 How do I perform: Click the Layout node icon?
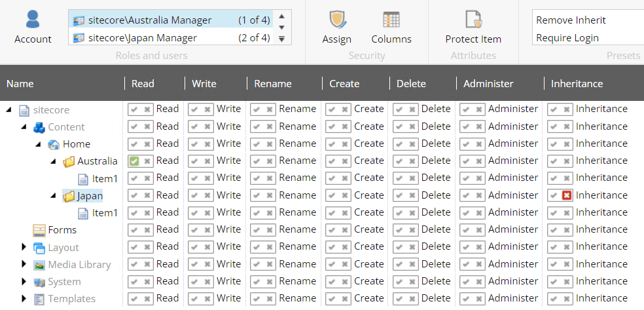tap(39, 248)
